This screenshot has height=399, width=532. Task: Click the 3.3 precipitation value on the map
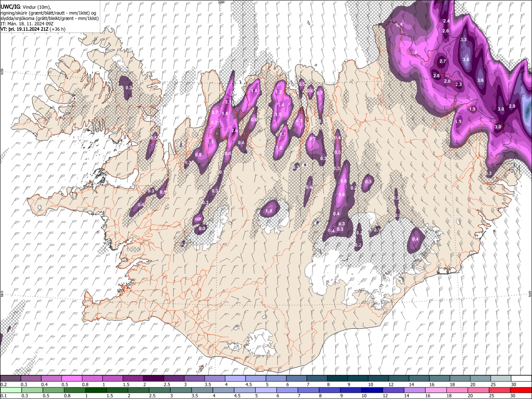point(464,39)
